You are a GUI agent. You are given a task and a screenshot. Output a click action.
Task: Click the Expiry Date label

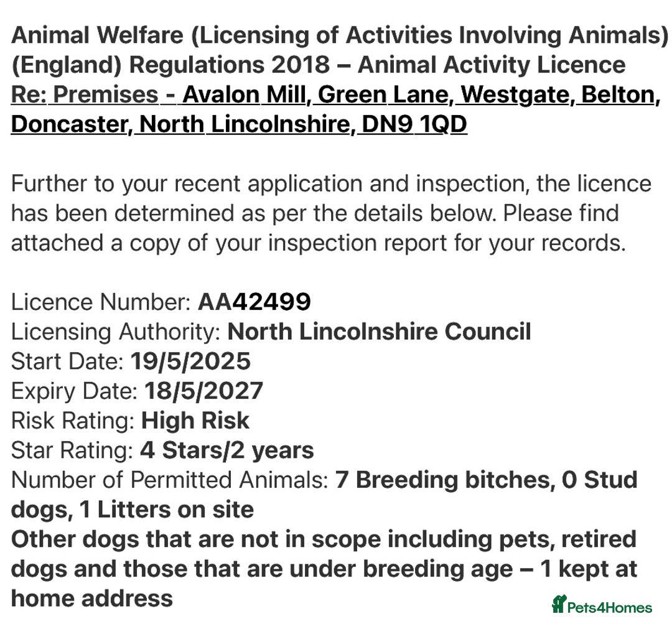(x=74, y=391)
